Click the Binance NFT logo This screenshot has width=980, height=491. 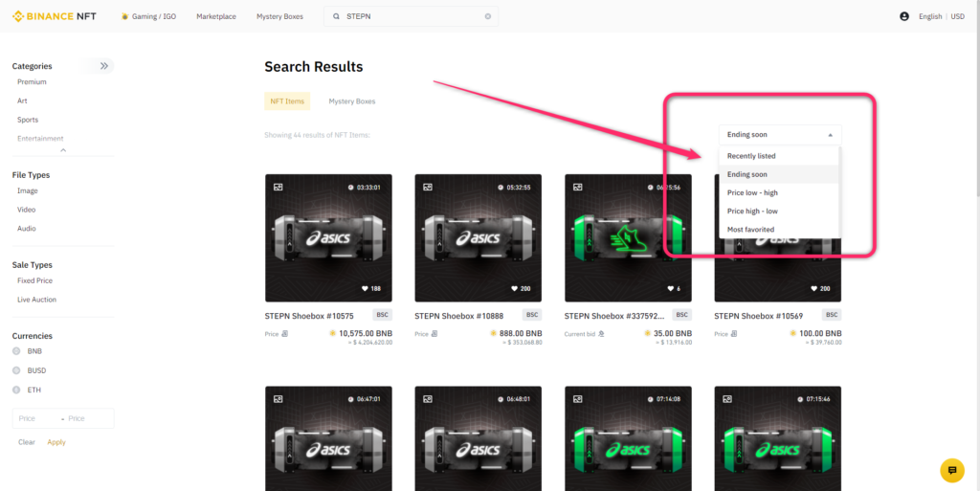(x=55, y=16)
